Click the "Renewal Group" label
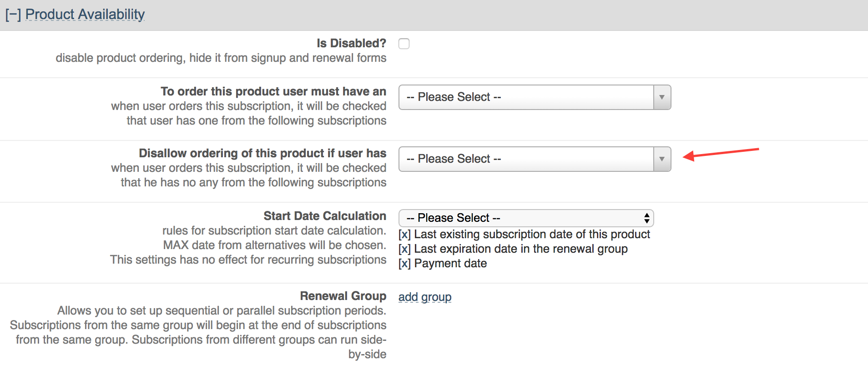Screen dimensions: 868x370 point(343,296)
